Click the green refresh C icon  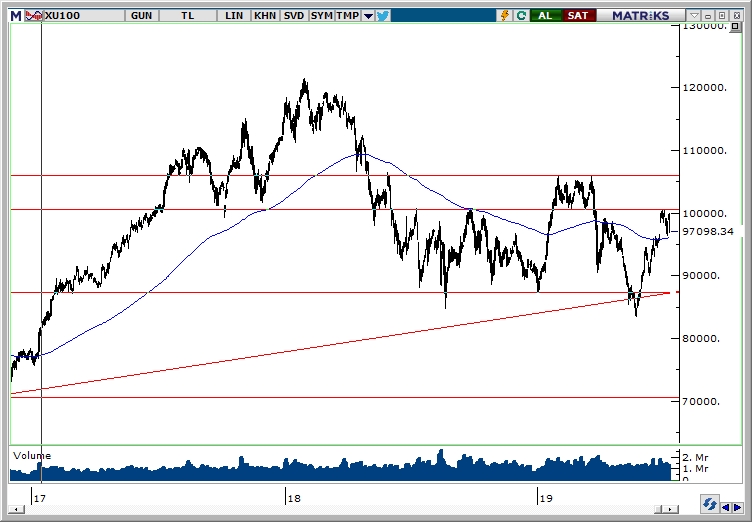[521, 16]
